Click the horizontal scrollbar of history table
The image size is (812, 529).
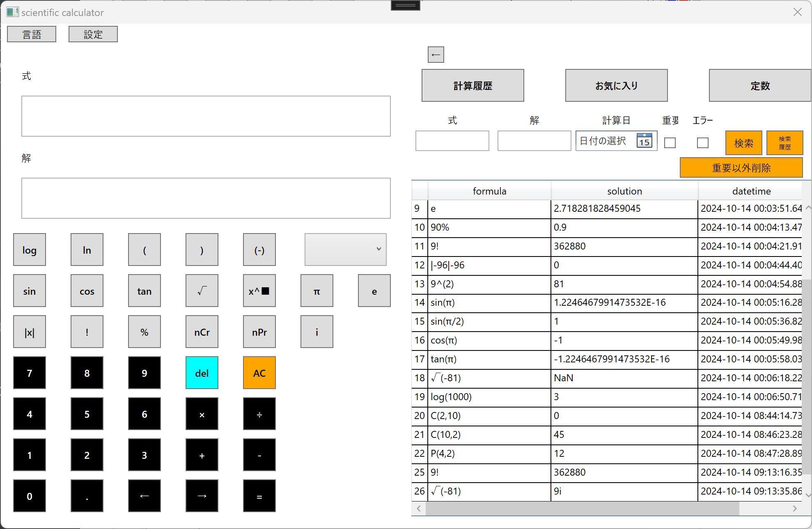coord(582,508)
